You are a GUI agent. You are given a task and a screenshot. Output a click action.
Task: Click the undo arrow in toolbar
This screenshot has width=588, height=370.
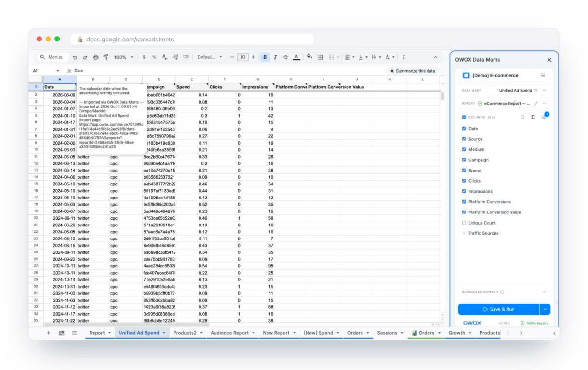pyautogui.click(x=75, y=57)
